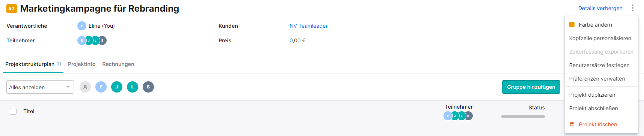Click the Status progress bar
Screen dimensions: 644x136
click(523, 117)
